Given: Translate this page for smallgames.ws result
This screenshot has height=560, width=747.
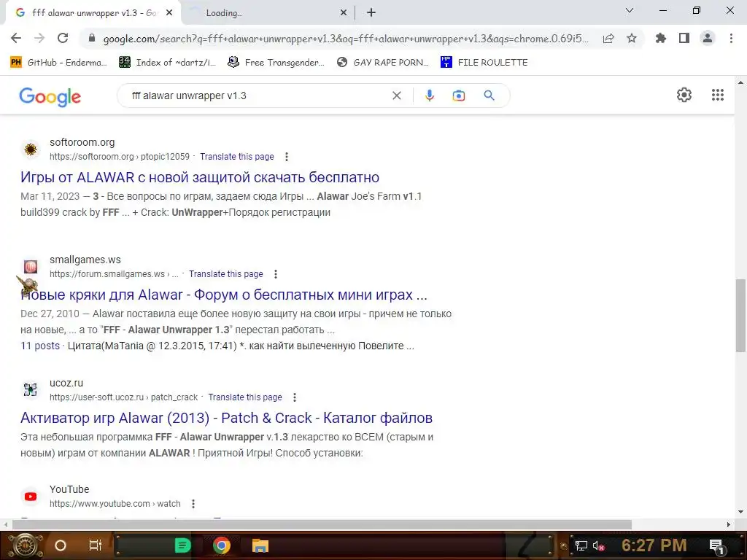Looking at the screenshot, I should pyautogui.click(x=226, y=274).
